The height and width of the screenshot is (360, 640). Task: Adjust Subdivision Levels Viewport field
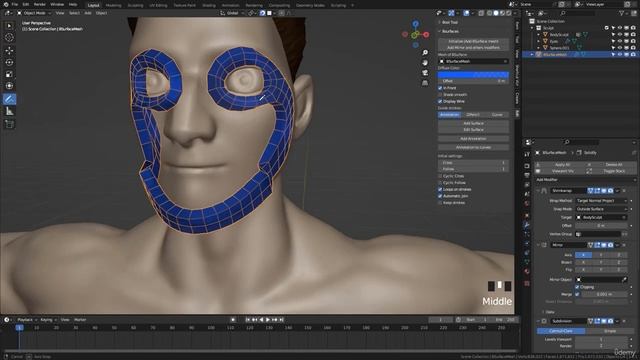(x=601, y=339)
